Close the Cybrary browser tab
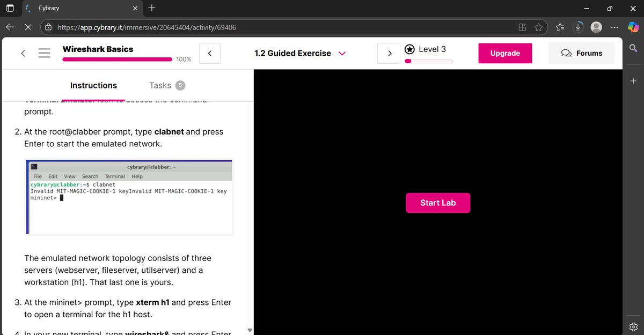This screenshot has height=335, width=644. tap(135, 9)
